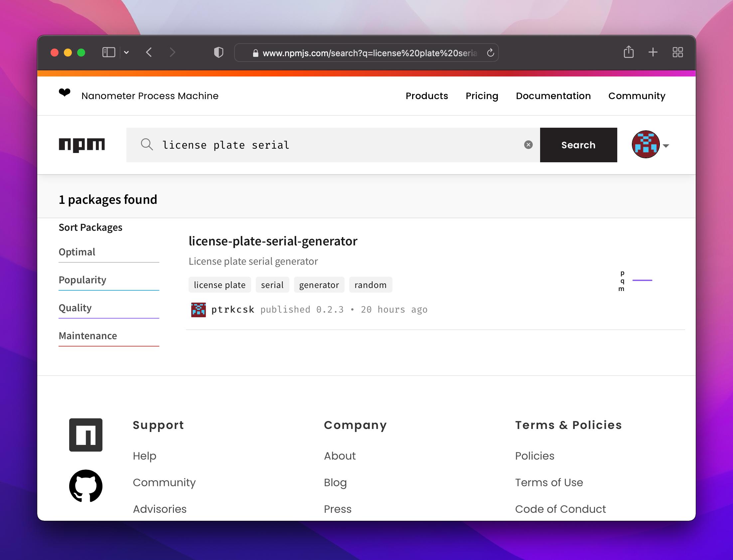Screen dimensions: 733x560
Task: Click the user avatar in header
Action: point(646,144)
